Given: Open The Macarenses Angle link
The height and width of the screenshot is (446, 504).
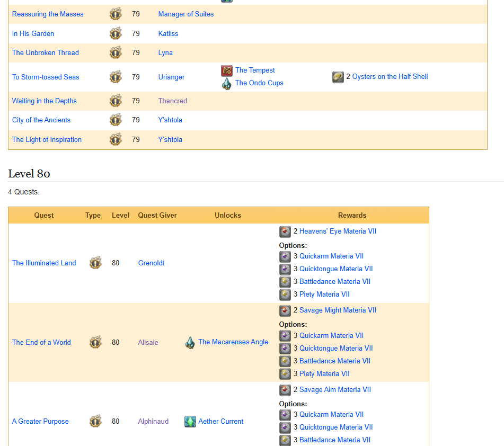Looking at the screenshot, I should tap(233, 342).
